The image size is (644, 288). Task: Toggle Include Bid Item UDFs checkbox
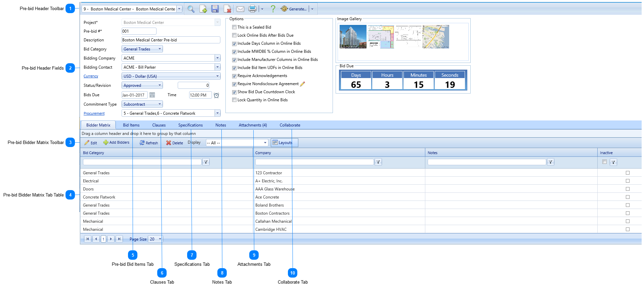(x=234, y=68)
